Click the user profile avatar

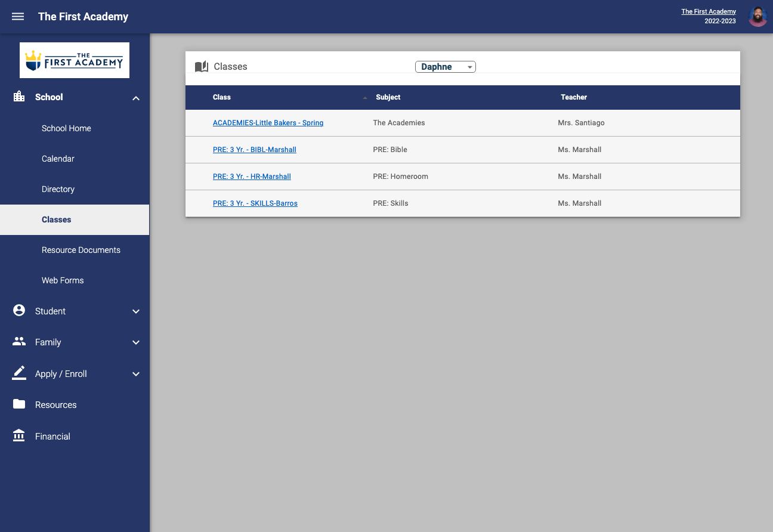tap(757, 17)
